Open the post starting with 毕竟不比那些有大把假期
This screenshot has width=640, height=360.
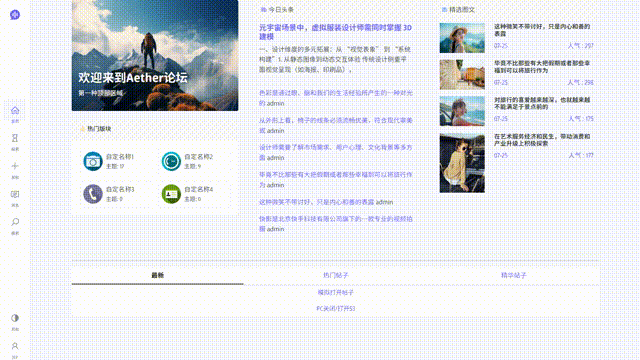336,180
